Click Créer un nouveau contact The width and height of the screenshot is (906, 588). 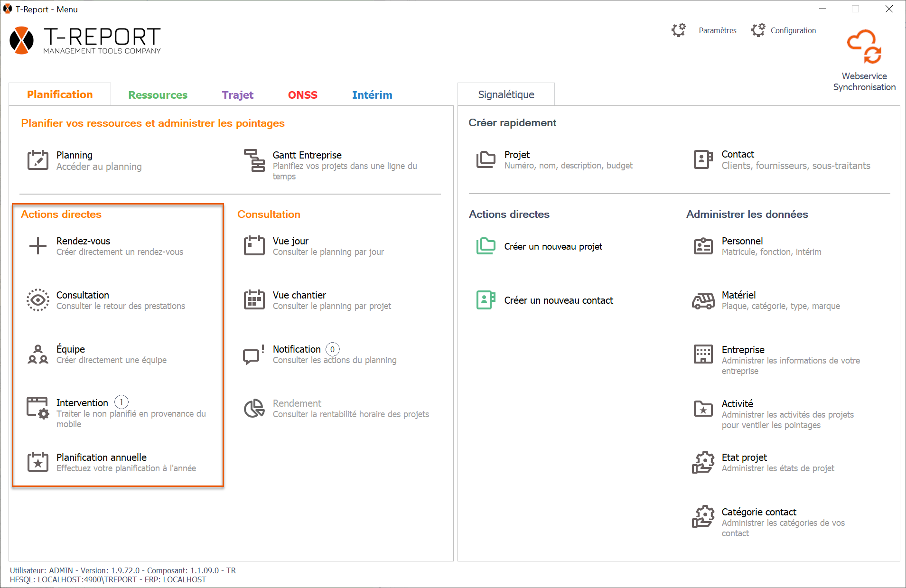click(558, 300)
